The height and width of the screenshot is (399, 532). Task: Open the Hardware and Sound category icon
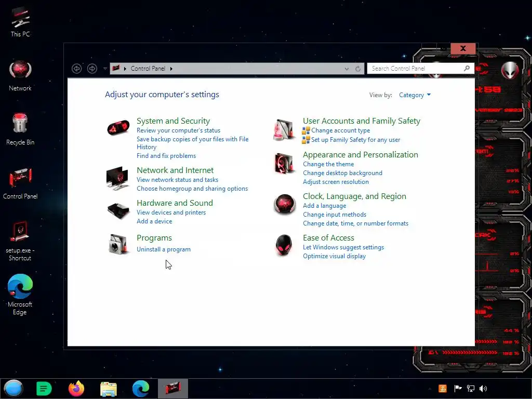(118, 210)
